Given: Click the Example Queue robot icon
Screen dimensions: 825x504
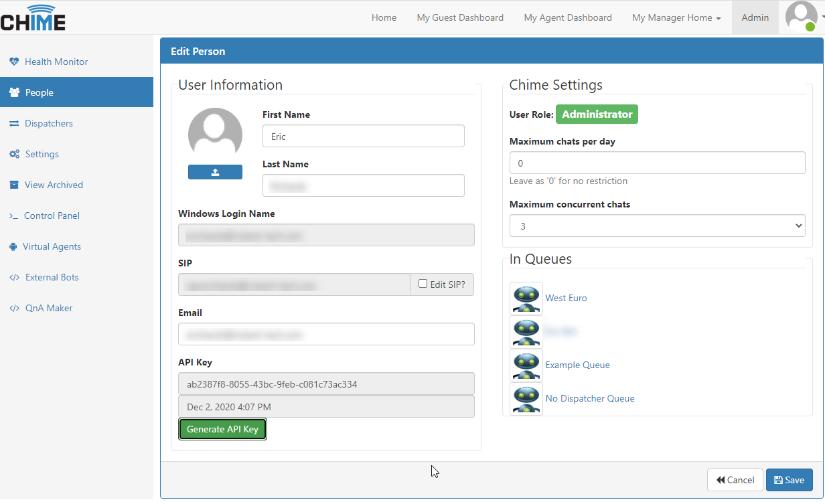Looking at the screenshot, I should (x=526, y=365).
